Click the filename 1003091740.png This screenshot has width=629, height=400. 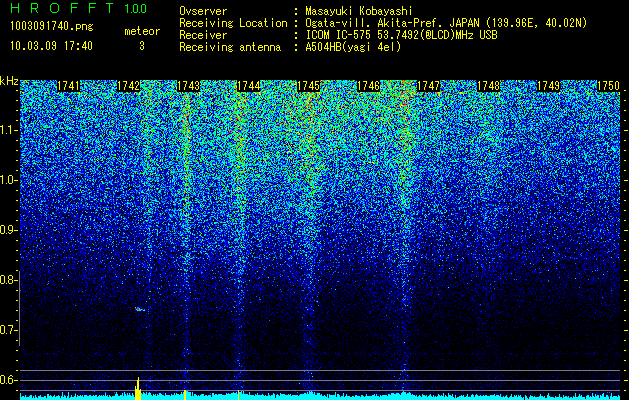[52, 26]
